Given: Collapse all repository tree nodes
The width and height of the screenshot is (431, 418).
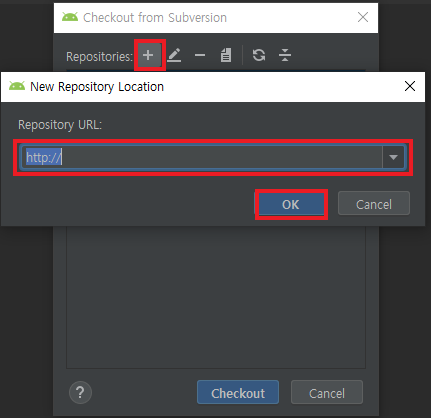Looking at the screenshot, I should (x=285, y=55).
